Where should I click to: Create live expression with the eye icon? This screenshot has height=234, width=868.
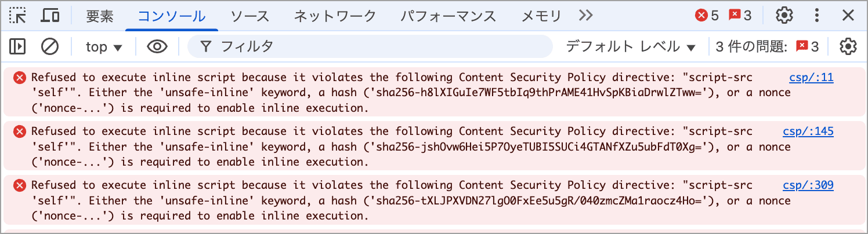(157, 46)
